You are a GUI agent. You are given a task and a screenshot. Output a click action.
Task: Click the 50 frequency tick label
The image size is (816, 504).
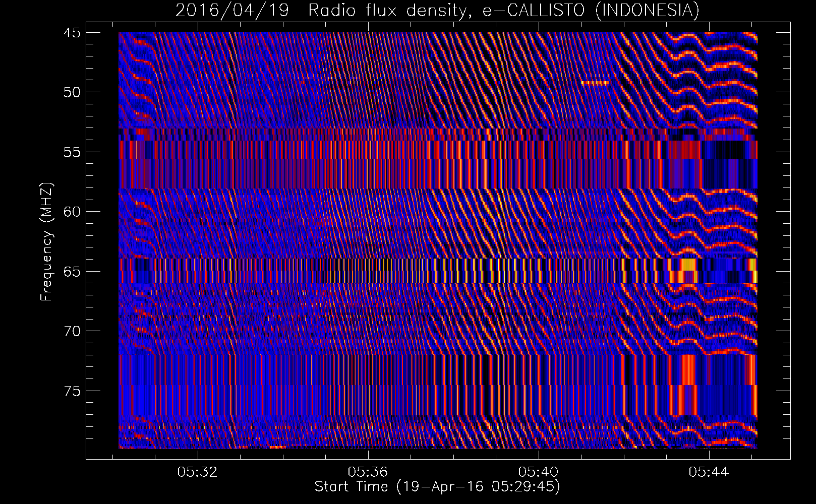click(x=72, y=92)
